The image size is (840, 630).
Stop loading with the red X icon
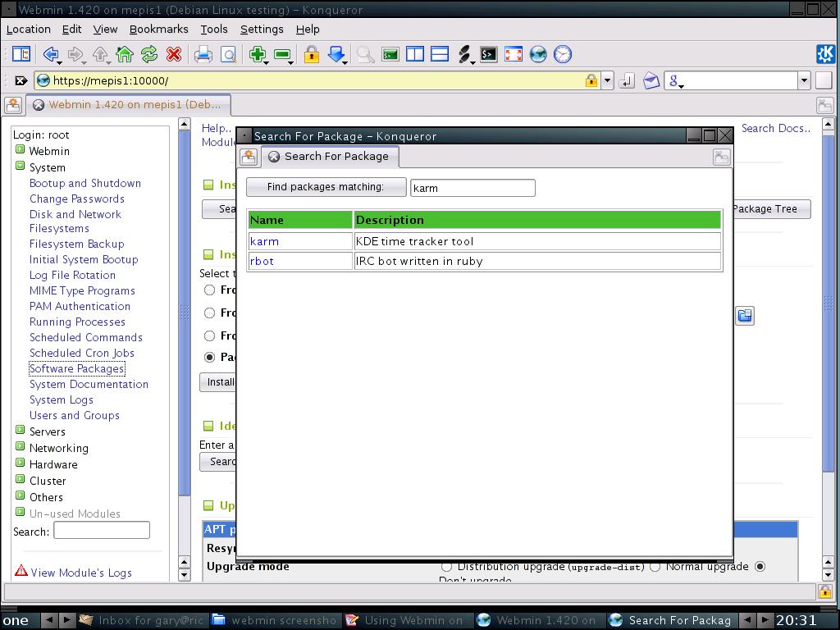point(174,54)
